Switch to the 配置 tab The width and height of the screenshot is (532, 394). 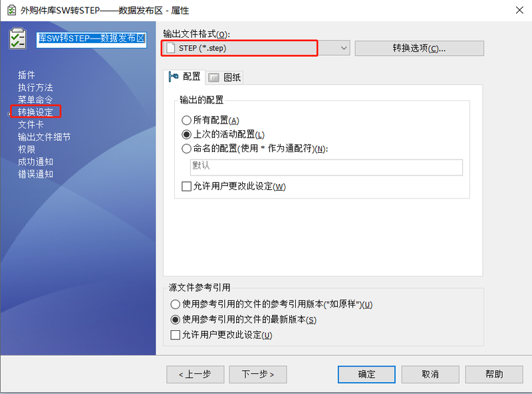click(x=184, y=76)
